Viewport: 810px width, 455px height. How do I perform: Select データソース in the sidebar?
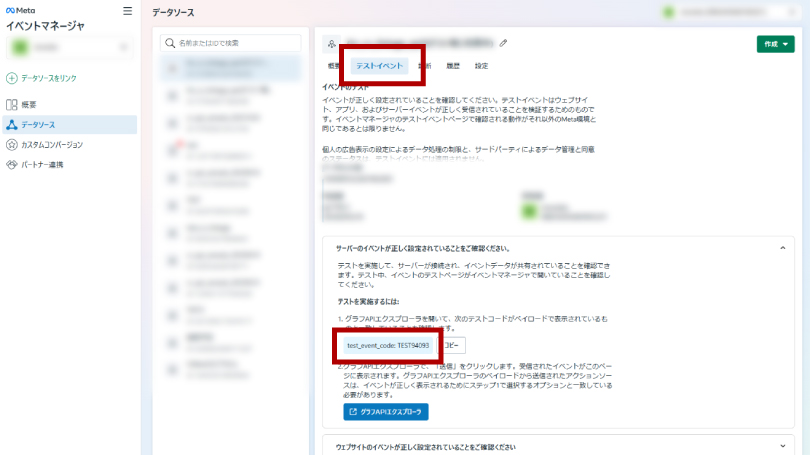(70, 124)
